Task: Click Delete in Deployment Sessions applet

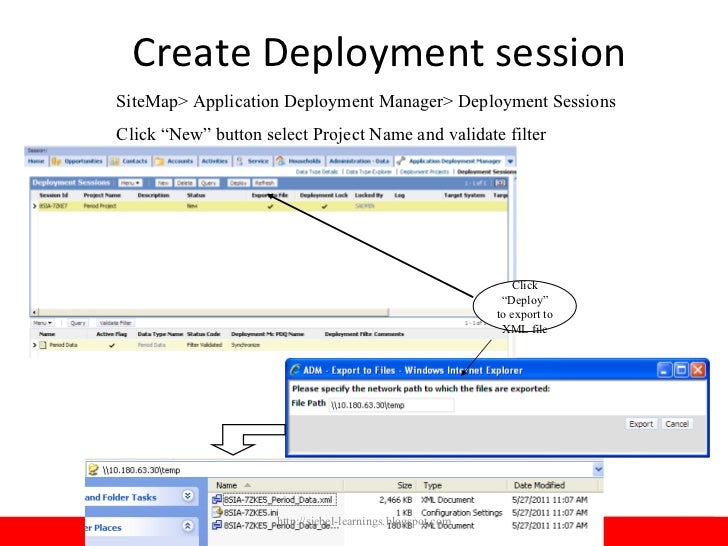Action: pos(184,183)
